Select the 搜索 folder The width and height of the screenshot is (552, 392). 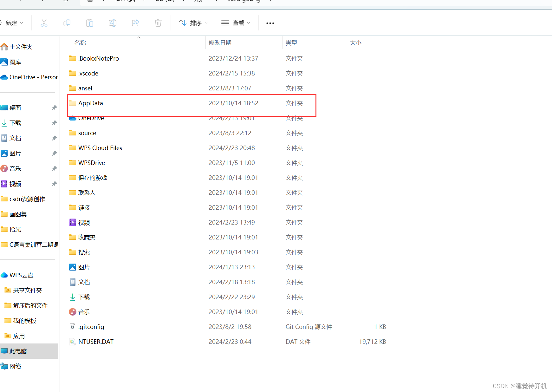point(79,252)
